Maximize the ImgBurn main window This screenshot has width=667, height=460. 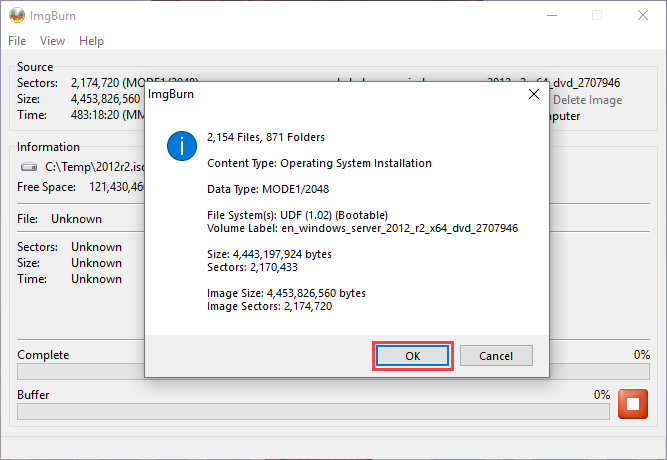597,16
